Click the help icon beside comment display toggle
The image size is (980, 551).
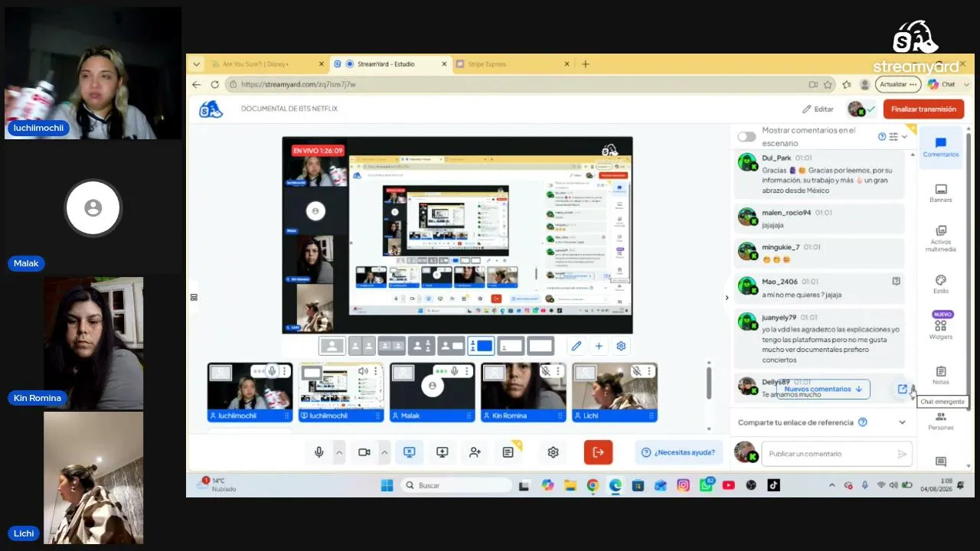point(882,137)
